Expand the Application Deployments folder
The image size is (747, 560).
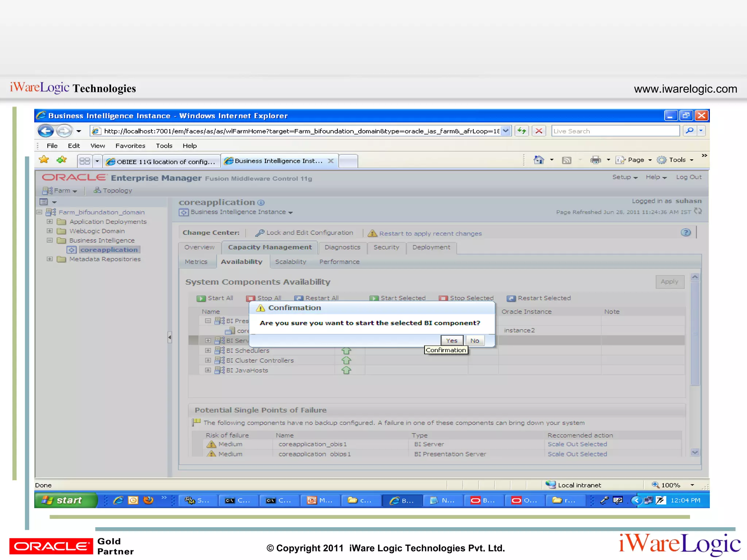50,222
